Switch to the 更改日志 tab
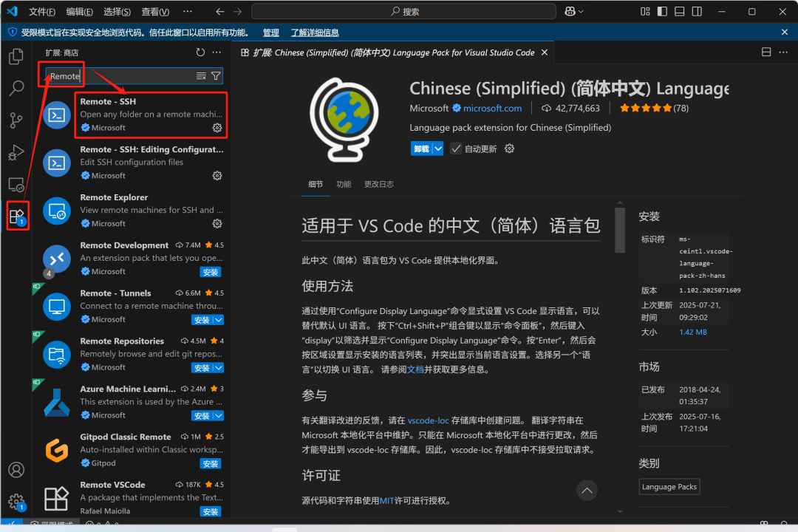Viewport: 798px width, 532px height. 378,184
